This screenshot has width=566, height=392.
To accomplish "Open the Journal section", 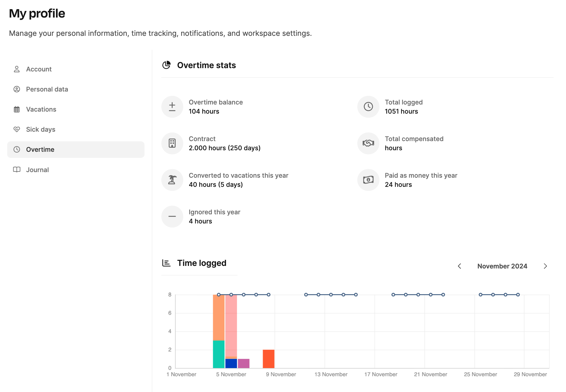I will pyautogui.click(x=37, y=170).
